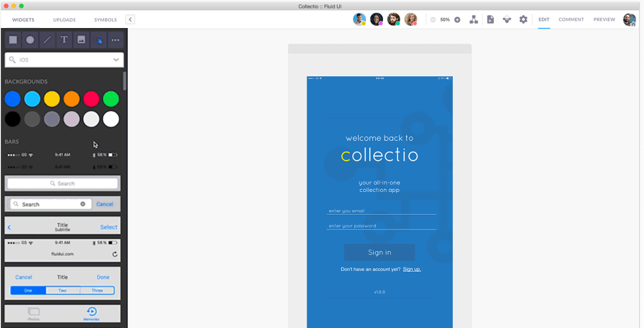Select segment One in widget
Screen dimensions: 644x328
point(28,291)
